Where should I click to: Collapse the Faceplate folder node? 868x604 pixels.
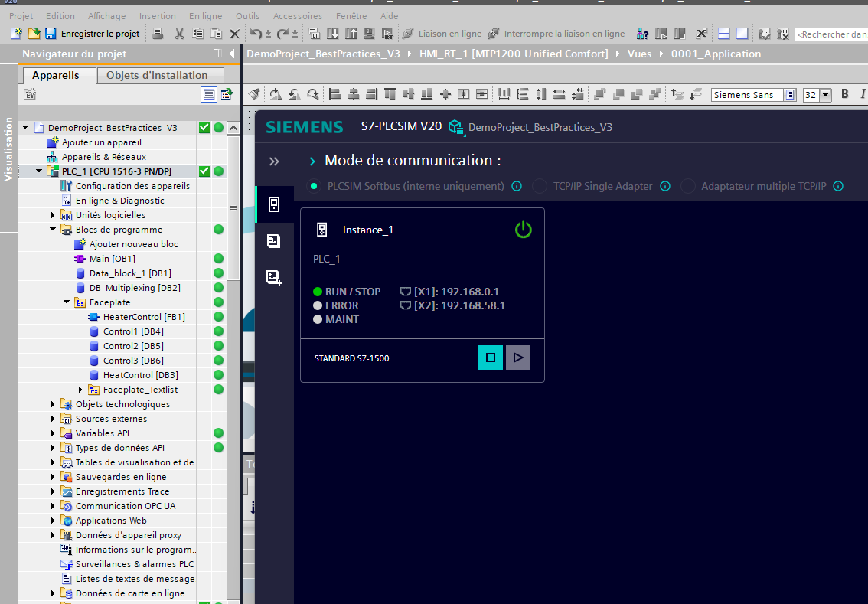(67, 302)
